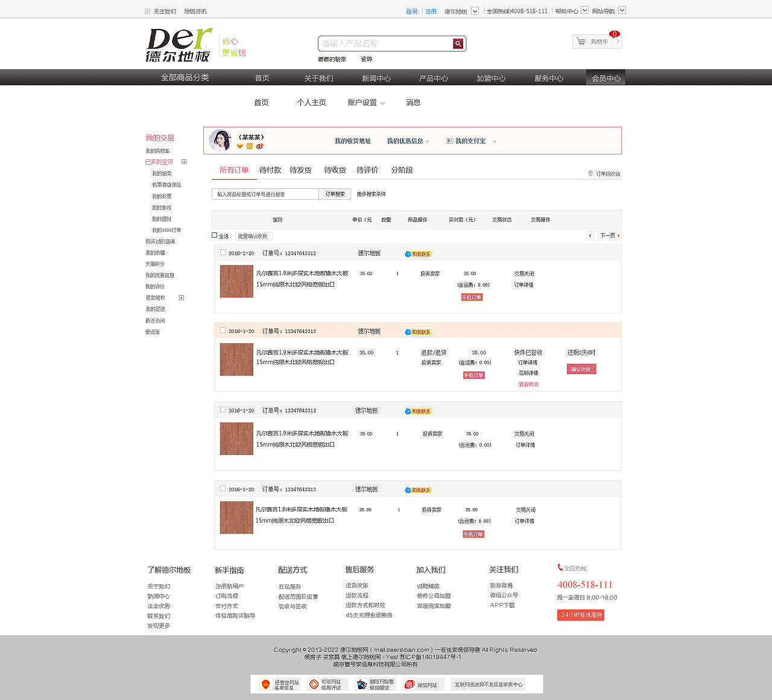Switch to 待收货 tab

(x=335, y=170)
